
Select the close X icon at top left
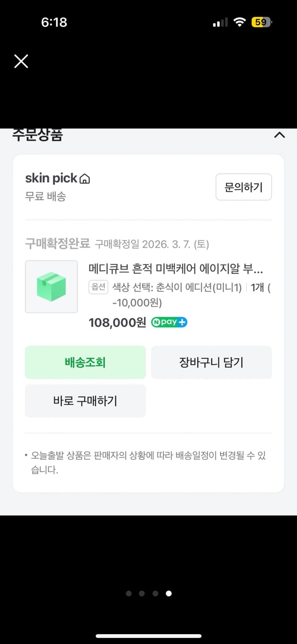point(21,61)
